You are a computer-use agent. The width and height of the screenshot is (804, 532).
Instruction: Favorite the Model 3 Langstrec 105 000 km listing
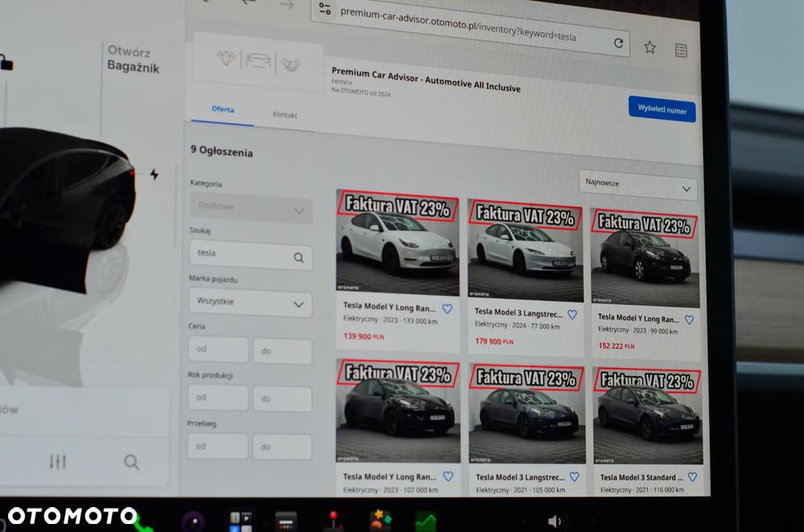coord(574,477)
